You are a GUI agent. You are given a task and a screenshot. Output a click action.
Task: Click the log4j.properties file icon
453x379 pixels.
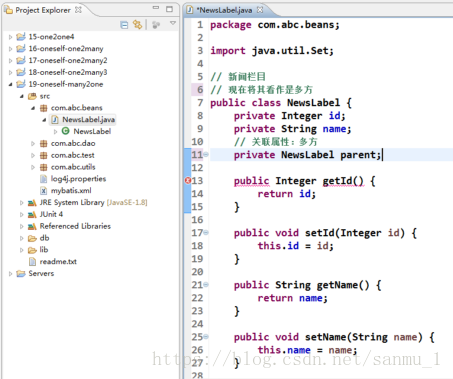point(43,179)
